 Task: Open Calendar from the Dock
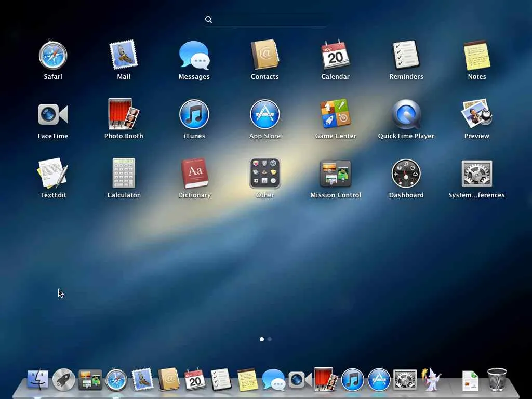coord(195,379)
